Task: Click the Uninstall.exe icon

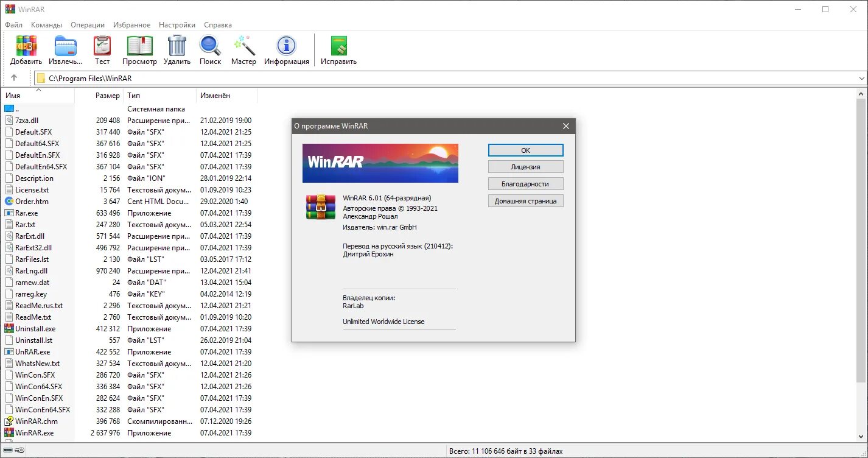Action: tap(9, 329)
